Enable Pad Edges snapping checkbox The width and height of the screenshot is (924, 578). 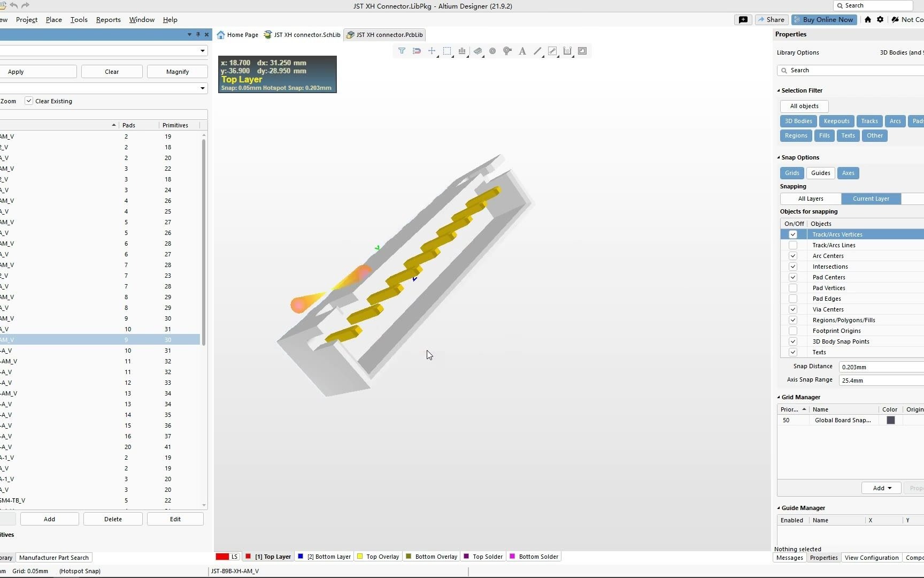793,299
